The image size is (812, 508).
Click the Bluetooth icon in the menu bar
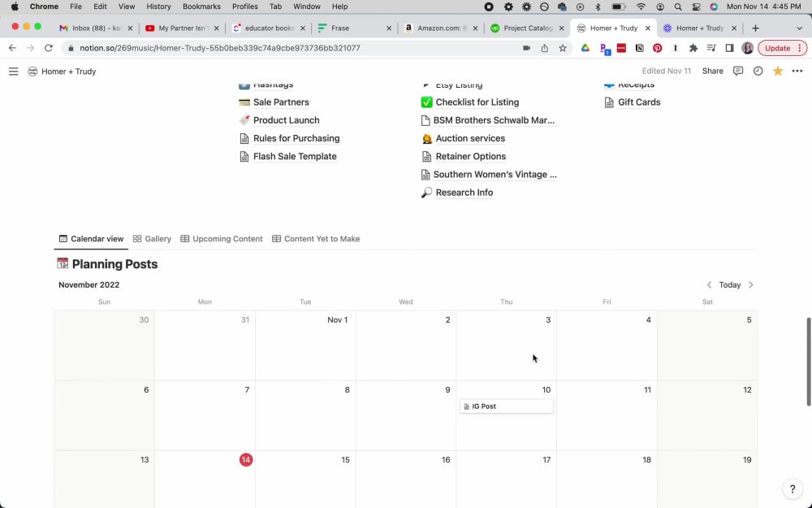tap(598, 7)
